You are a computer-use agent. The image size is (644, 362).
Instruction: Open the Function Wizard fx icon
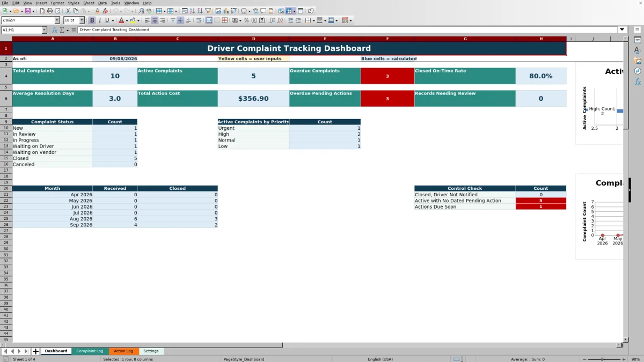[x=55, y=30]
